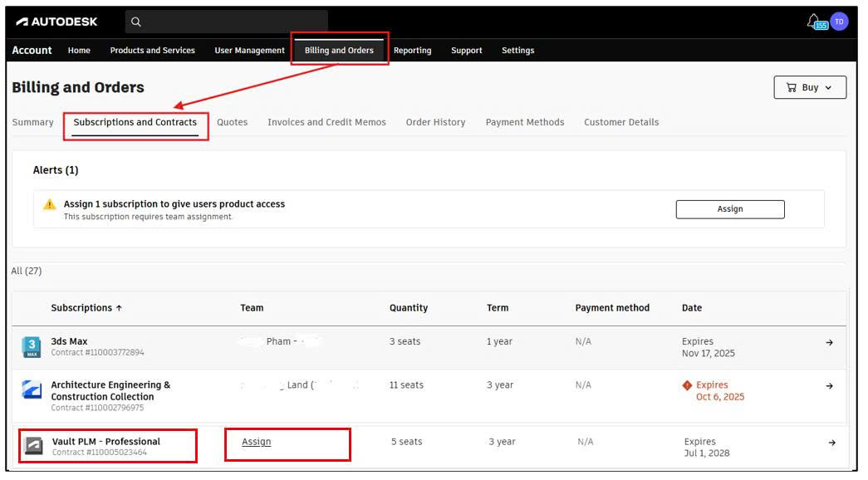Go to Home in Account menu
The width and height of the screenshot is (868, 480).
(79, 51)
